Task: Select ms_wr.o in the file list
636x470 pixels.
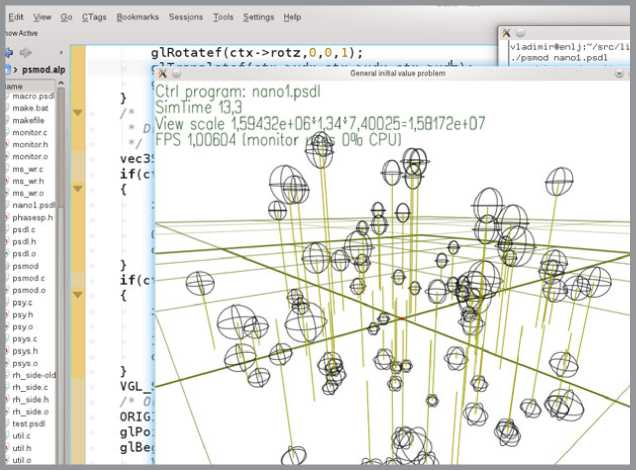Action: 28,193
